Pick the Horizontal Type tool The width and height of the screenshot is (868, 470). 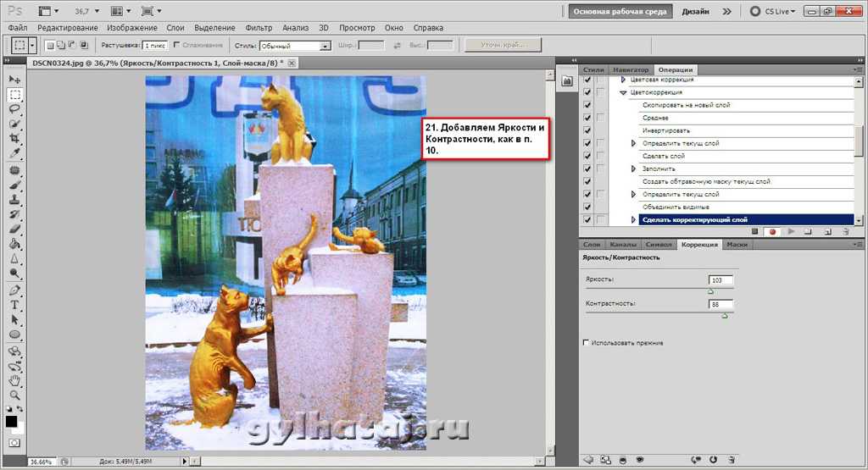tap(14, 304)
